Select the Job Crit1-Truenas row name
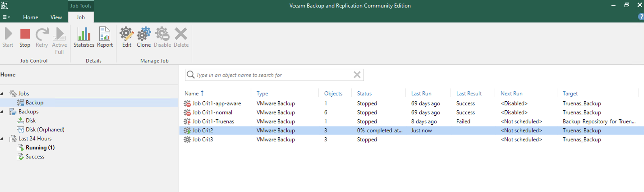The width and height of the screenshot is (644, 192). pos(213,121)
